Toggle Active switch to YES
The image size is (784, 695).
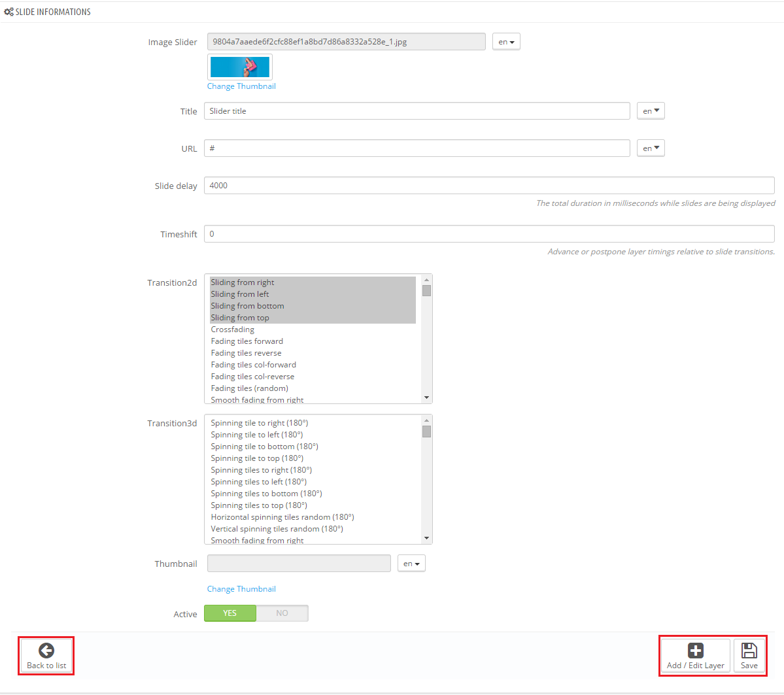click(x=230, y=613)
